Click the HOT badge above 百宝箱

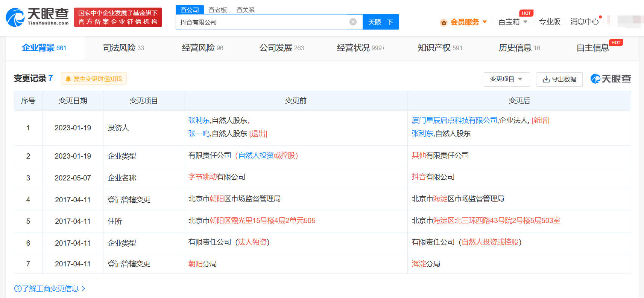coord(526,13)
